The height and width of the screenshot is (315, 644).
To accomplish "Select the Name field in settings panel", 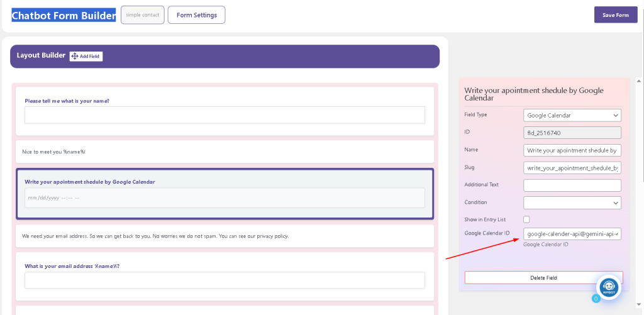I will coord(572,150).
